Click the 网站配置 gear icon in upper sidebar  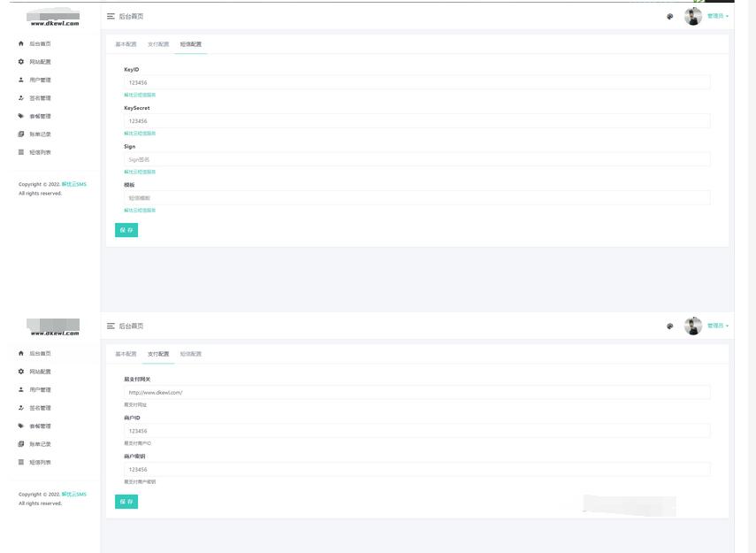pyautogui.click(x=21, y=62)
